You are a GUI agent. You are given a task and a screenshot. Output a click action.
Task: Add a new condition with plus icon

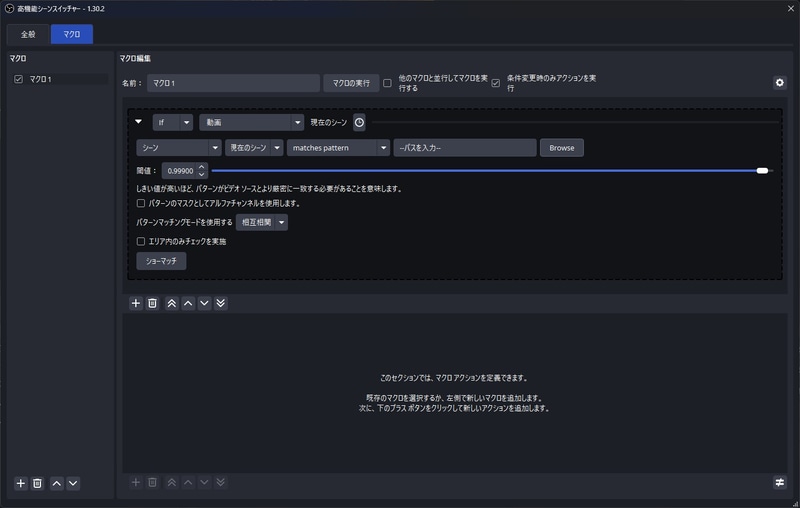pyautogui.click(x=136, y=303)
